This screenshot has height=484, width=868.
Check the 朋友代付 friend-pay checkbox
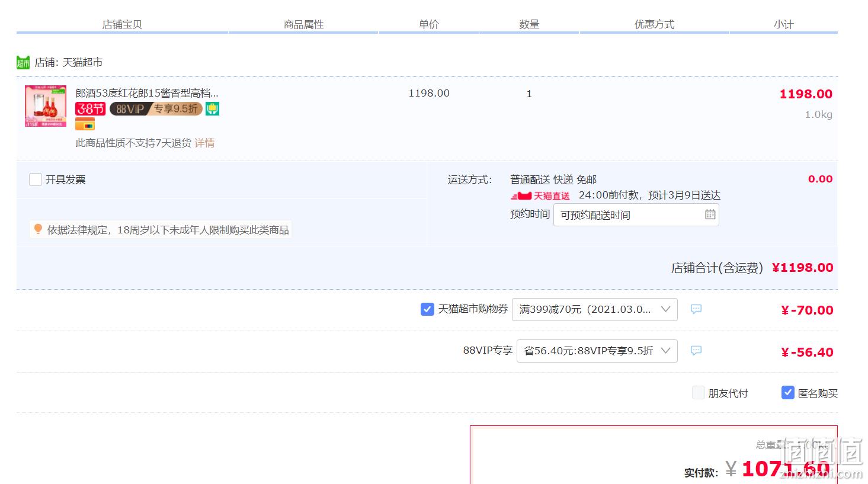pyautogui.click(x=699, y=393)
